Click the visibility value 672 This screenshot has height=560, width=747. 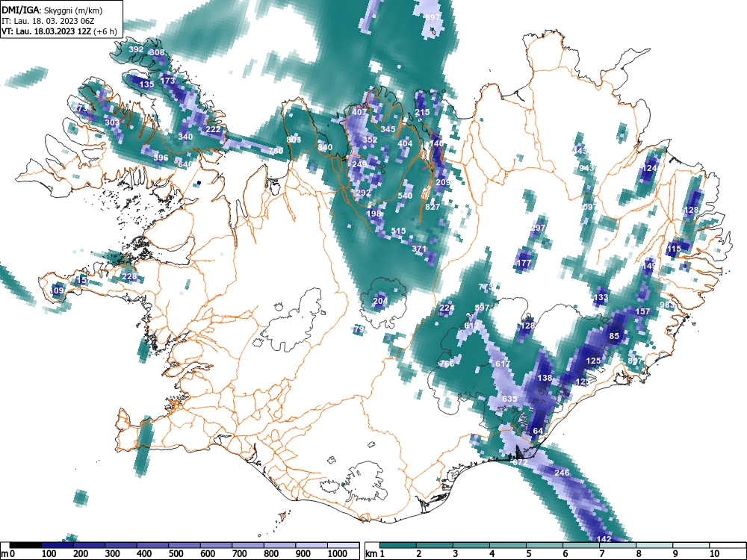pos(520,462)
